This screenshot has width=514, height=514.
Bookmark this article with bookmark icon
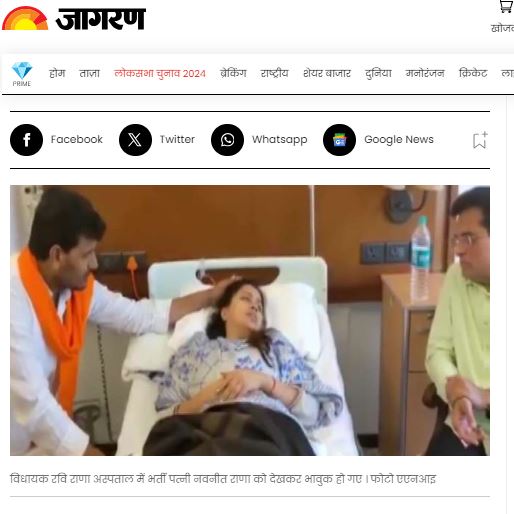pos(480,140)
